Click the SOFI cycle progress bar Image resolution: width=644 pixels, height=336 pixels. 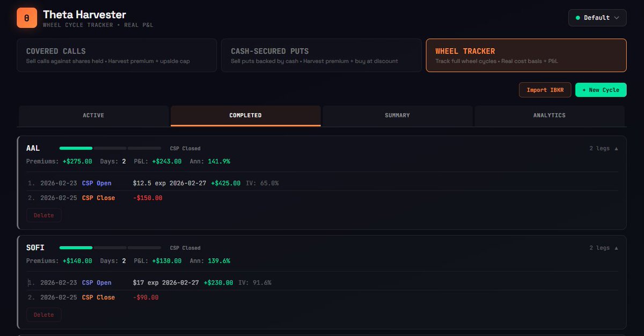(110, 248)
